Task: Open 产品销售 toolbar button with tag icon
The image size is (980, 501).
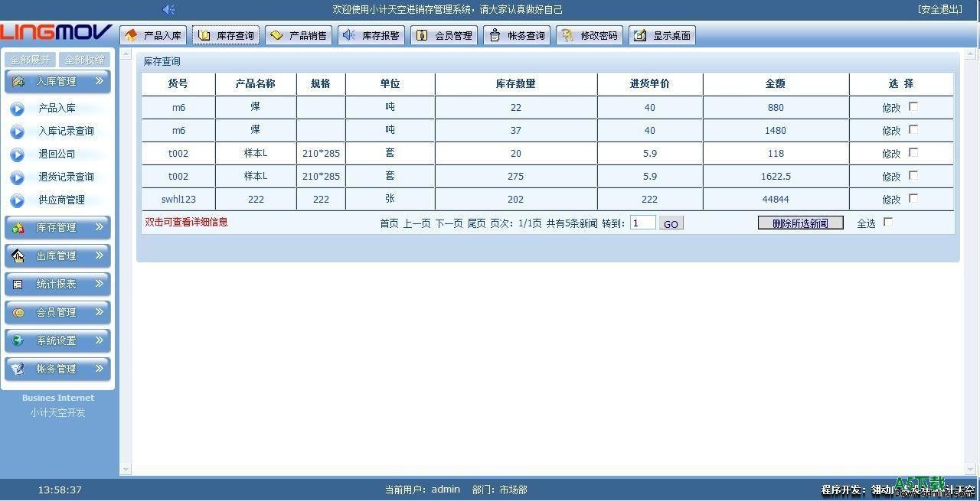Action: pyautogui.click(x=299, y=35)
